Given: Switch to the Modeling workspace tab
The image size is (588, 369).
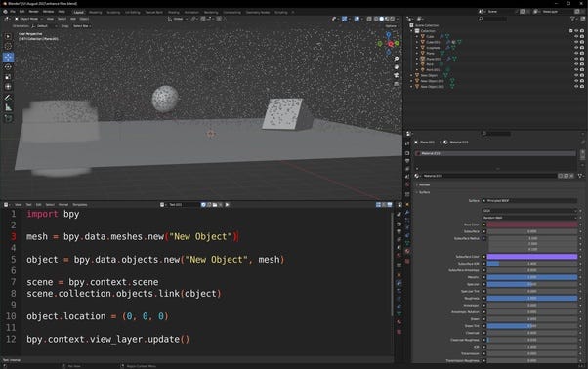Looking at the screenshot, I should pos(96,12).
